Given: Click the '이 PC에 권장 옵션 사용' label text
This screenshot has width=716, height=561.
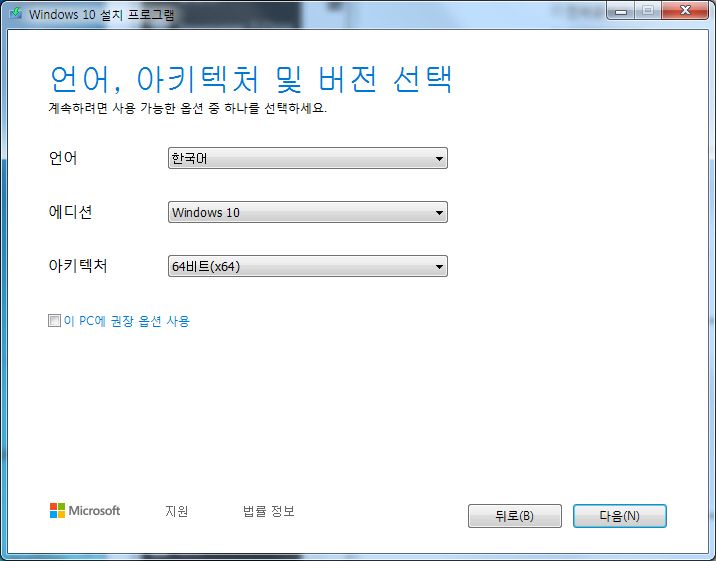Looking at the screenshot, I should (127, 321).
